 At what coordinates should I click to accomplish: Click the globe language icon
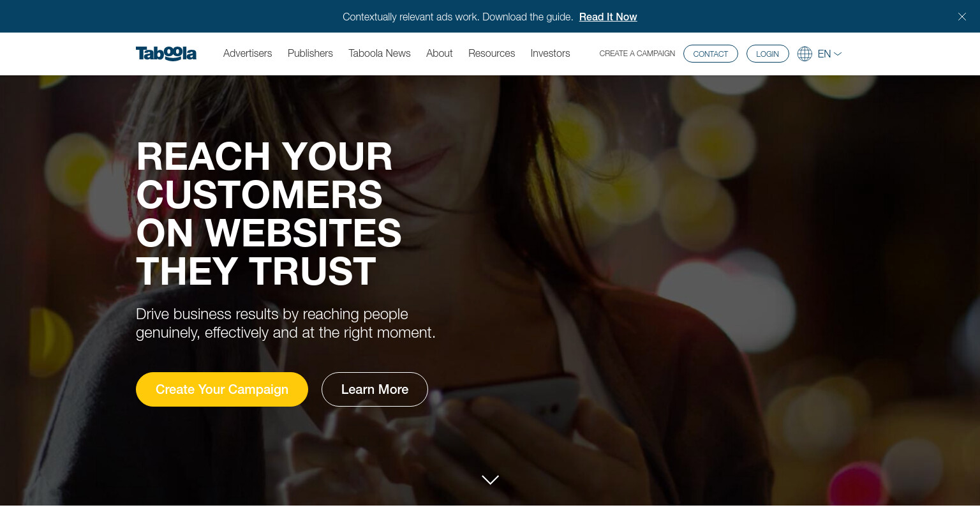[805, 54]
